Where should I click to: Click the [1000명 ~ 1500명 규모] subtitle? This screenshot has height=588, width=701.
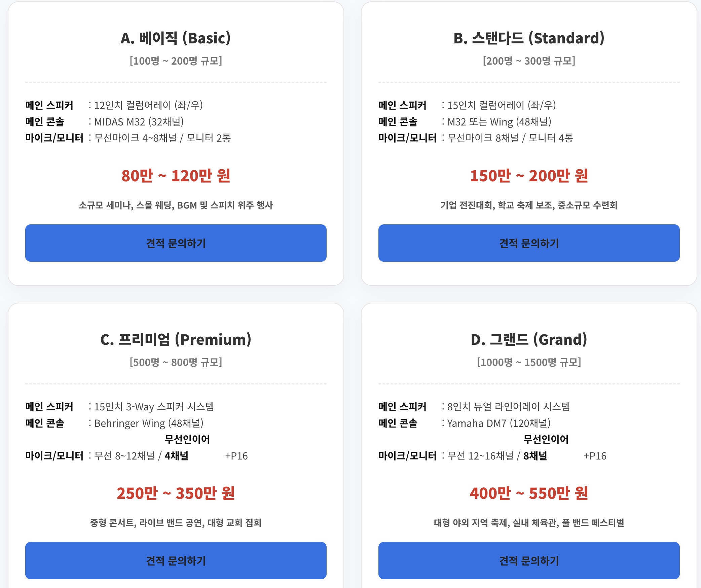tap(529, 362)
